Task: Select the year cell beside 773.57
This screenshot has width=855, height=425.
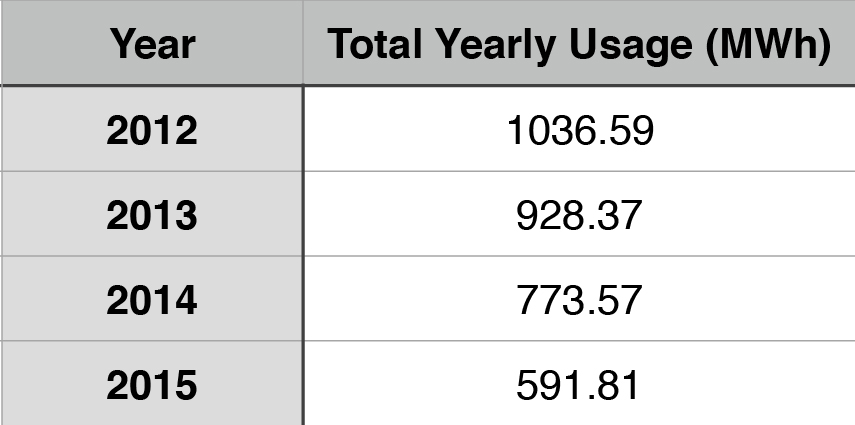Action: point(152,300)
